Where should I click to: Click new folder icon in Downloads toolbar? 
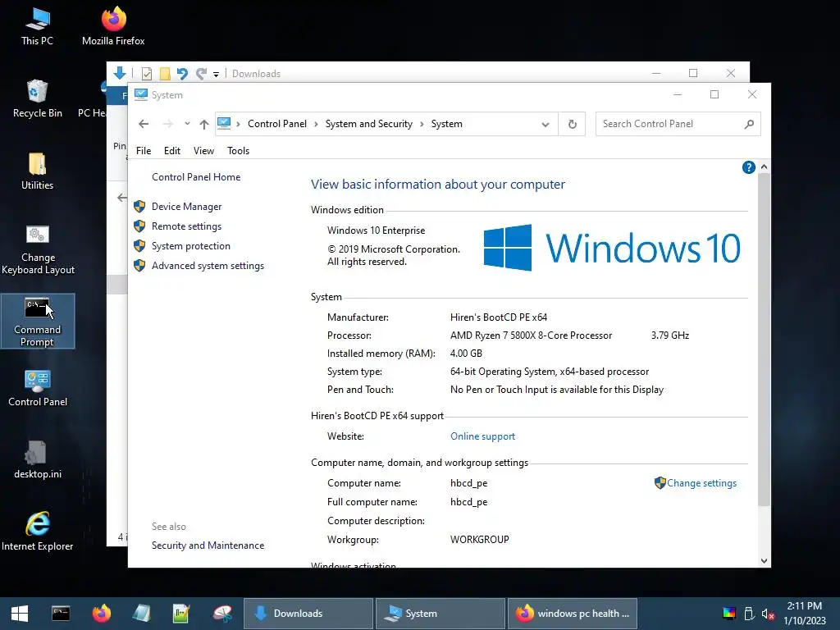(165, 73)
